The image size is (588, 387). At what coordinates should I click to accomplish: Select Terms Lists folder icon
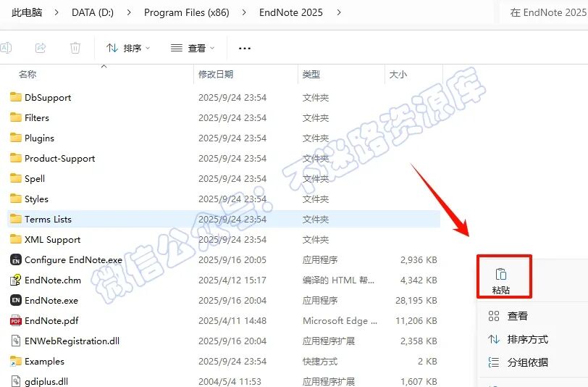(x=16, y=219)
